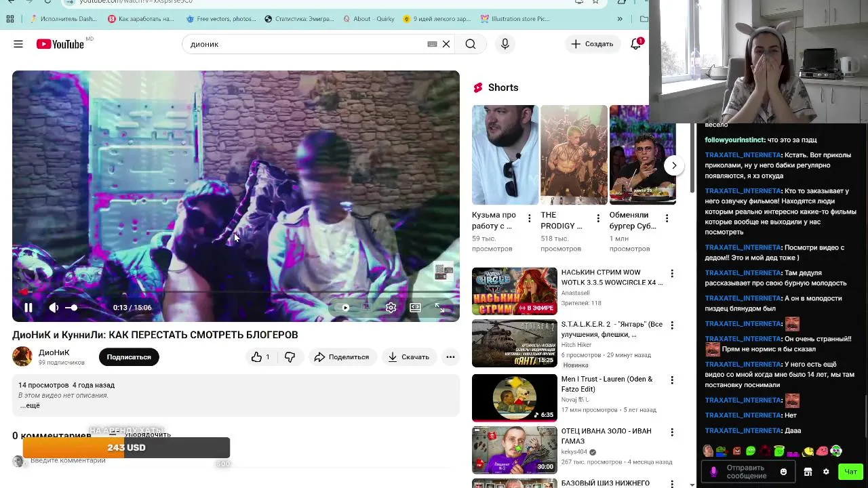Click the Отправить сообщение chat field
The image size is (868, 488).
click(x=749, y=472)
